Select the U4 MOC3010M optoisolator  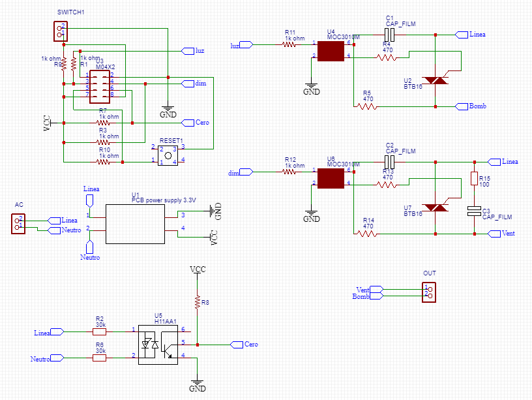coord(331,52)
